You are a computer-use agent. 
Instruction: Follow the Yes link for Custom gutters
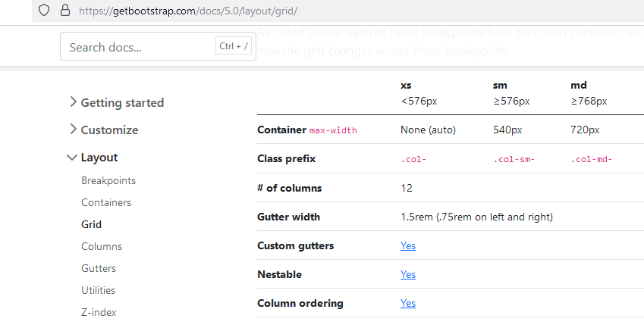click(x=408, y=245)
